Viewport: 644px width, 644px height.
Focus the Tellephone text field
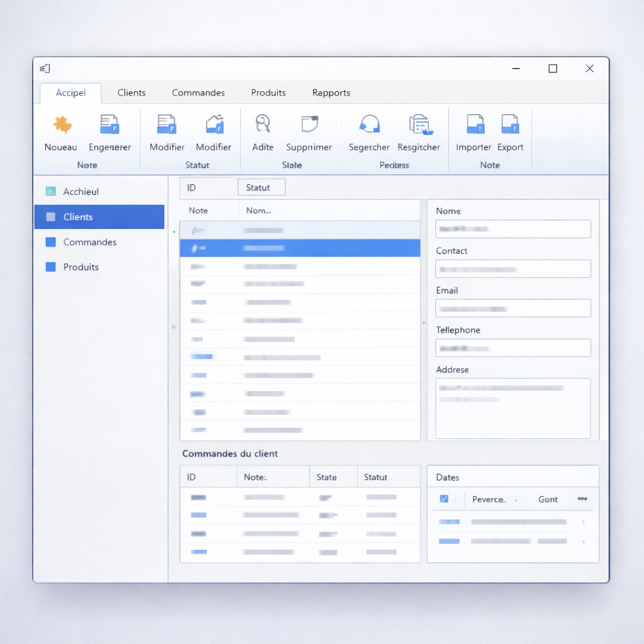point(513,348)
